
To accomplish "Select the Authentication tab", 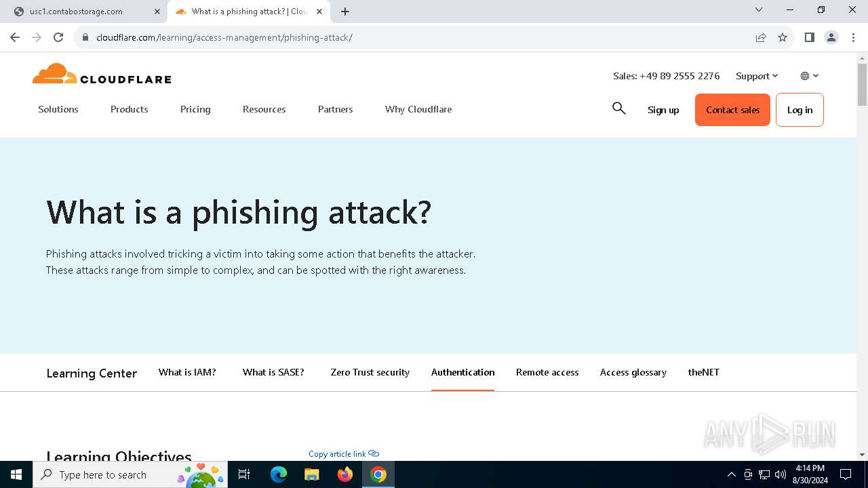I will [463, 372].
